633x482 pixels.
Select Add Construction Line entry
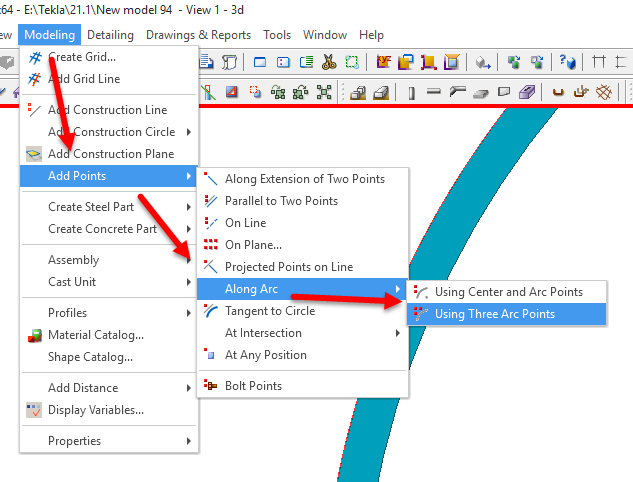click(109, 110)
